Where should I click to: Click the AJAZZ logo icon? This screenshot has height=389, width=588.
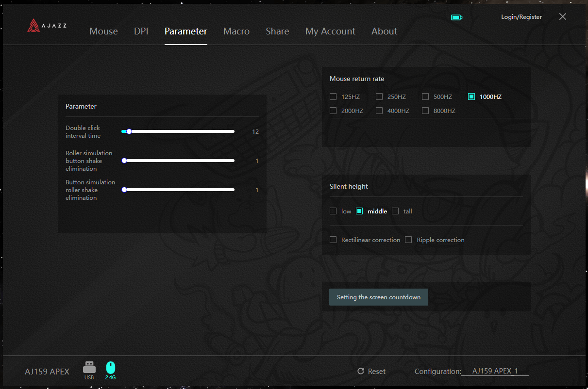[x=33, y=26]
